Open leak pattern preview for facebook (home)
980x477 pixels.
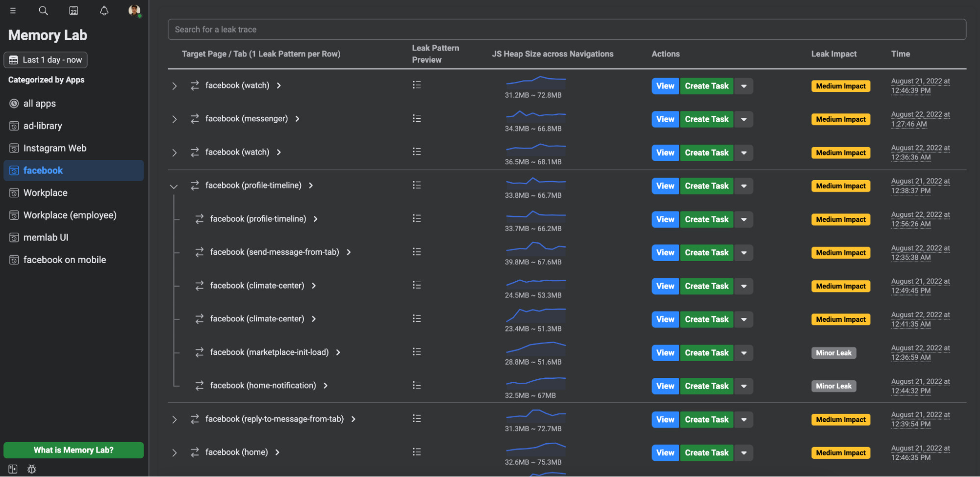click(x=416, y=451)
